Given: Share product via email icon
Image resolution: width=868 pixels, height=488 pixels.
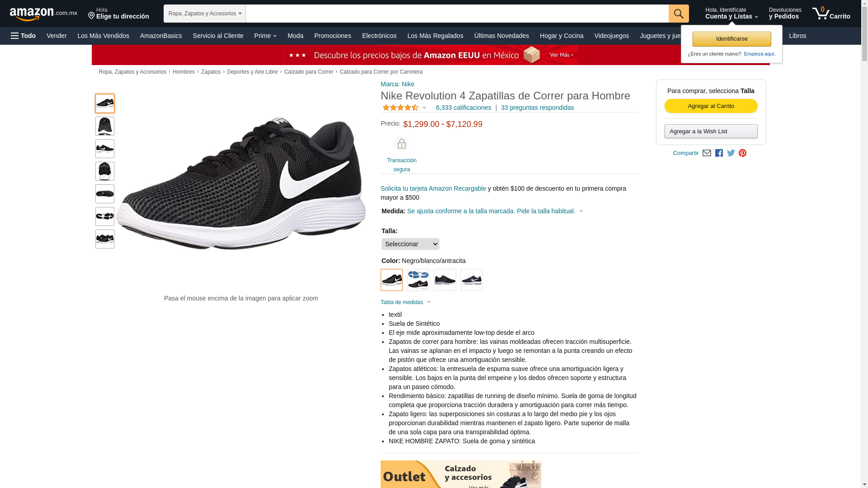Looking at the screenshot, I should click(x=707, y=153).
